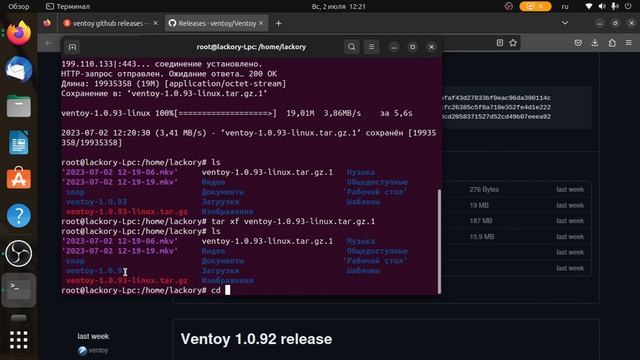Click 'tar xf ventoy-1.0.93-linux.tar.gz.1' command text
Viewport: 640px width, 360px height.
[x=293, y=221]
